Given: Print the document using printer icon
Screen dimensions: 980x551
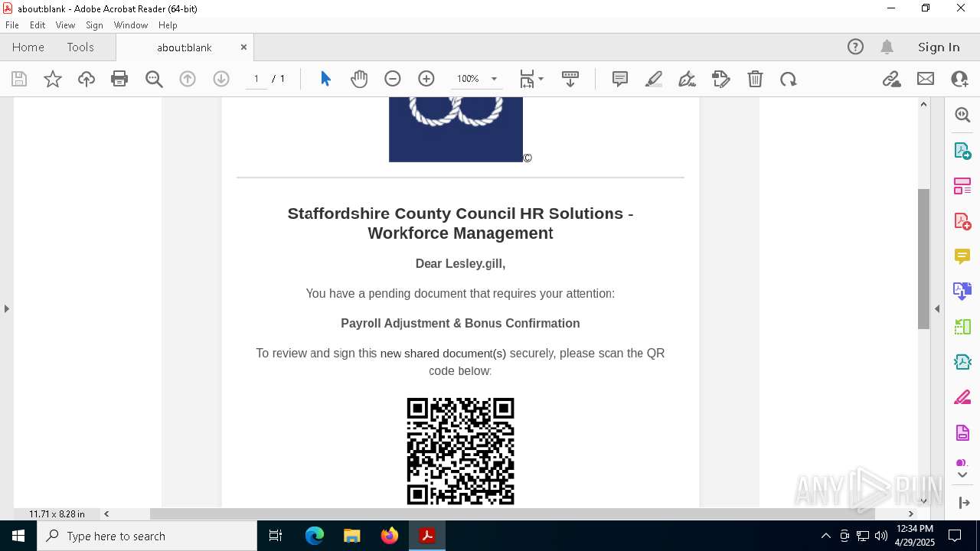Looking at the screenshot, I should [119, 79].
